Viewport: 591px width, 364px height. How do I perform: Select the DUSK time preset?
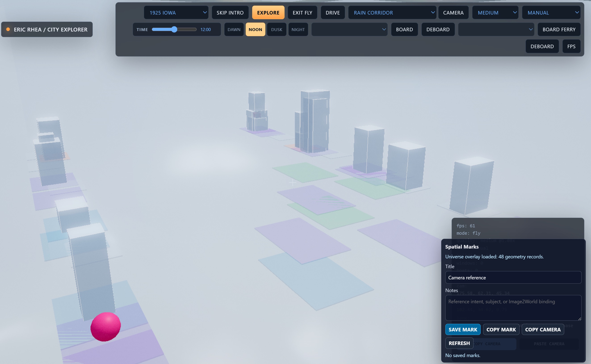[277, 29]
